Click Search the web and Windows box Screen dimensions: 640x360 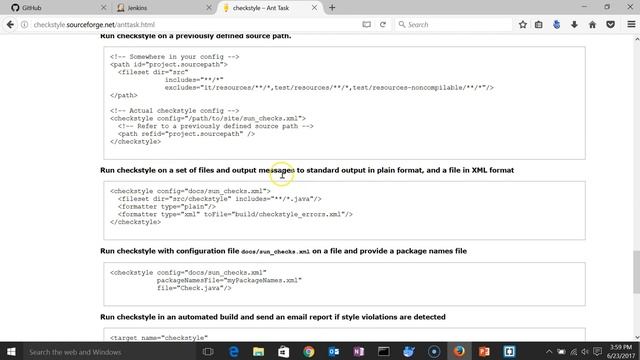point(110,351)
